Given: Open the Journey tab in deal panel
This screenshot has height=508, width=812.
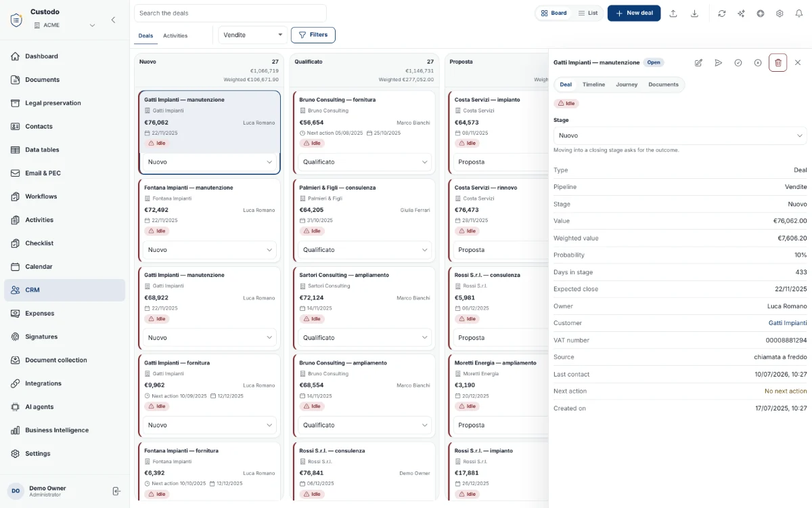Looking at the screenshot, I should point(627,85).
